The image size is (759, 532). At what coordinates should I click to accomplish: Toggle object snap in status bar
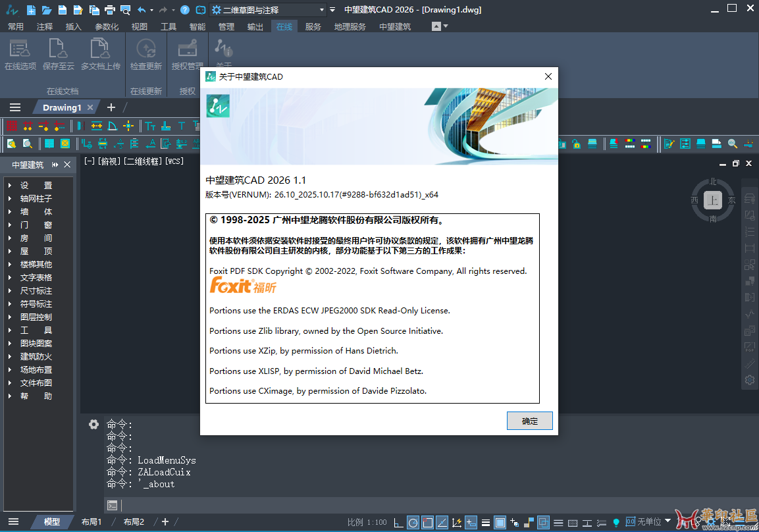427,522
